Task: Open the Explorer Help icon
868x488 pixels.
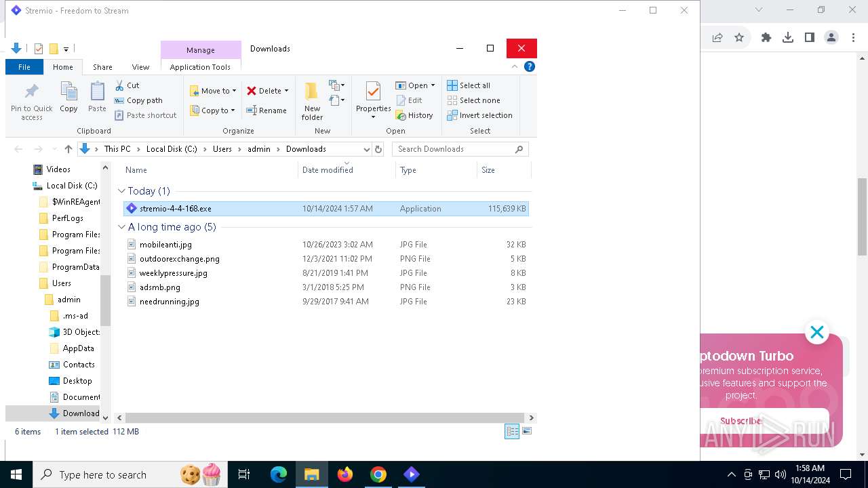Action: (x=530, y=66)
